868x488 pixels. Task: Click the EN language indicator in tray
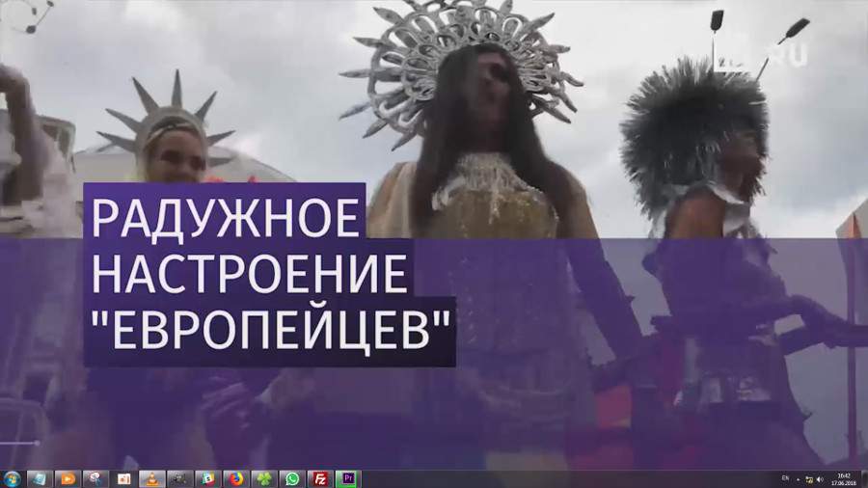coord(785,478)
